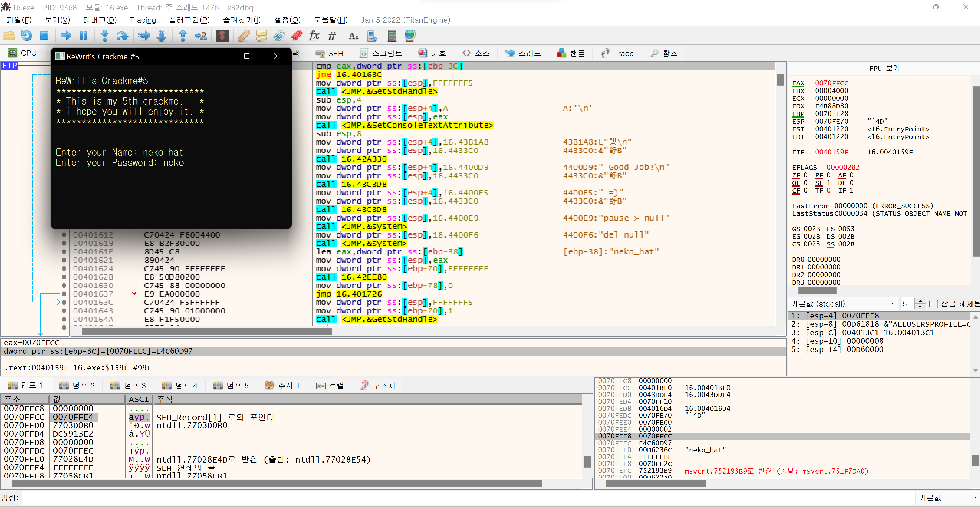Run to user code icon
The width and height of the screenshot is (980, 507).
click(x=200, y=36)
